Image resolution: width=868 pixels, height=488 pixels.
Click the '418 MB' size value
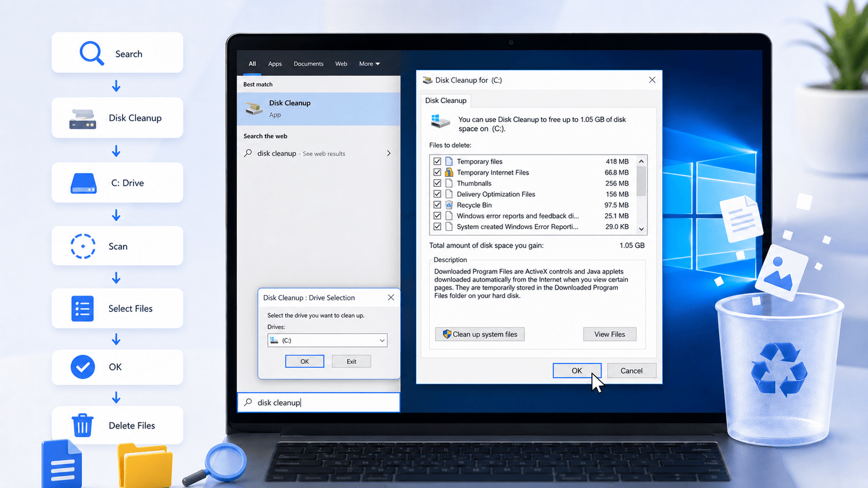[x=617, y=162]
